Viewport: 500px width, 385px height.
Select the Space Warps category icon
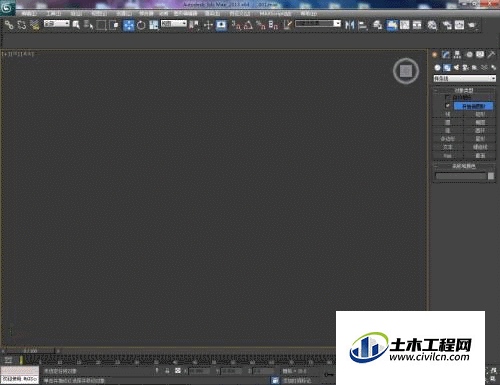point(484,68)
